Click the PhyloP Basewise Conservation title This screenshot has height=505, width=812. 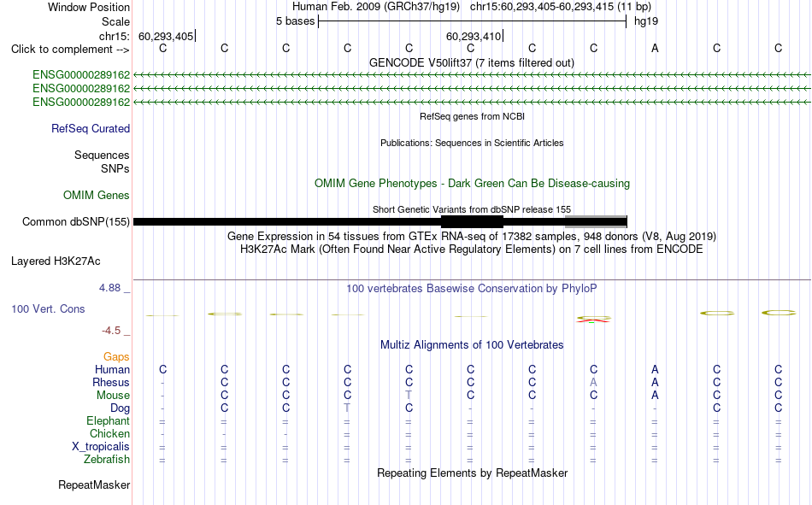pyautogui.click(x=472, y=289)
